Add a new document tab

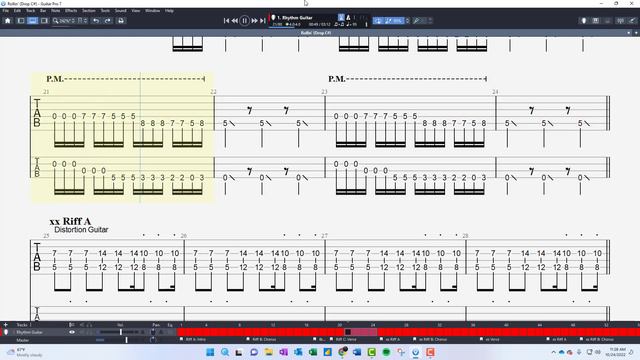(636, 33)
